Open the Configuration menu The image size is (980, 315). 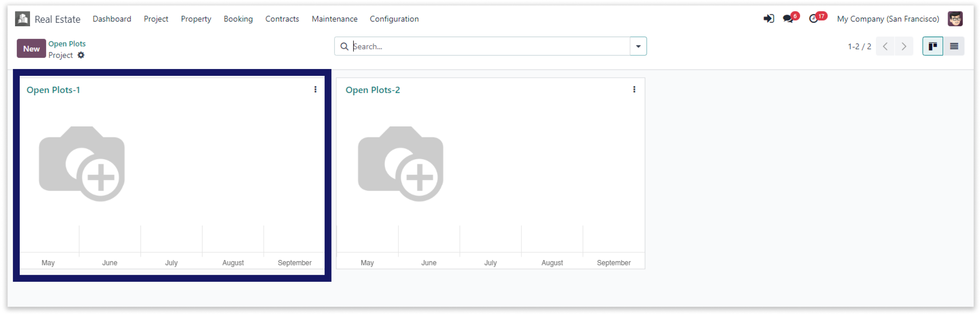(394, 19)
